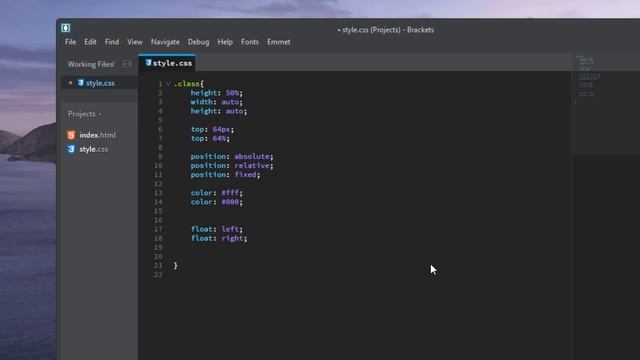Click the CSS3 icon next to project style.css
The height and width of the screenshot is (360, 640).
coord(71,149)
